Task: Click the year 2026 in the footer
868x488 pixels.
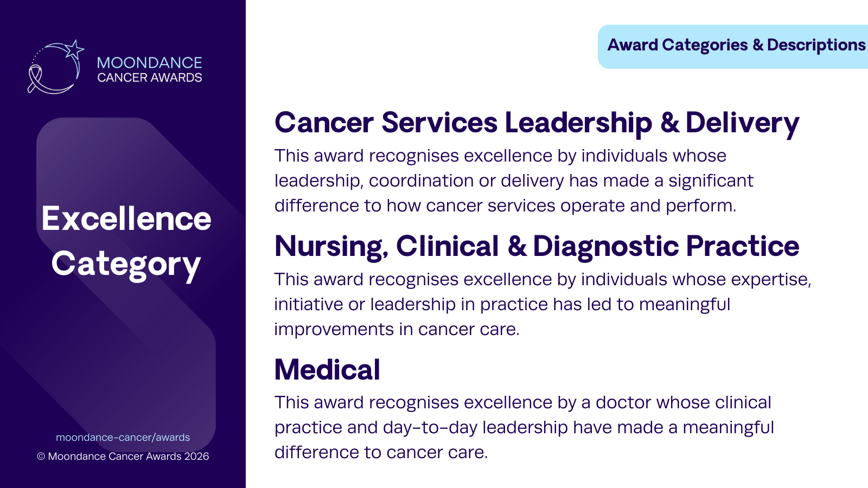Action: point(196,457)
